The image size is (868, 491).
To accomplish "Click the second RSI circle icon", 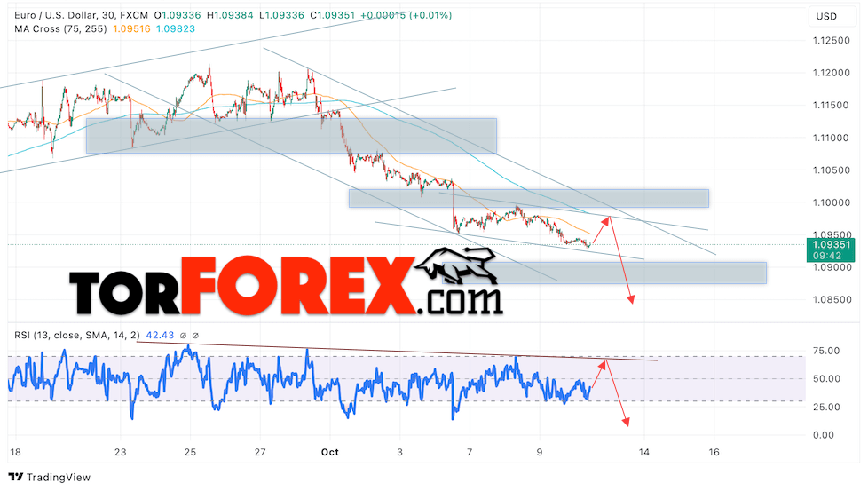I will [195, 336].
